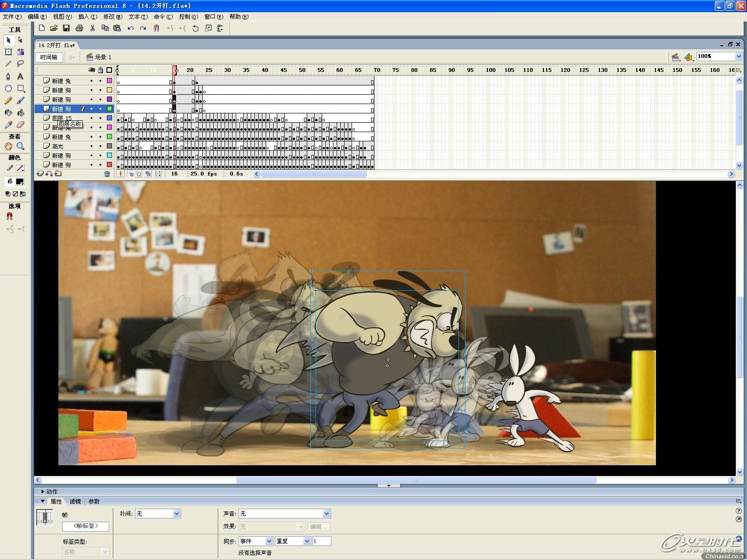747x560 pixels.
Task: Click the black fill color swatch
Action: point(20,182)
